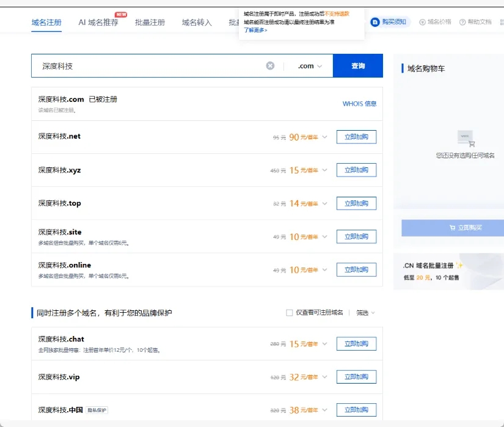Click the empty shopping cart icon
This screenshot has width=504, height=427.
tap(466, 137)
